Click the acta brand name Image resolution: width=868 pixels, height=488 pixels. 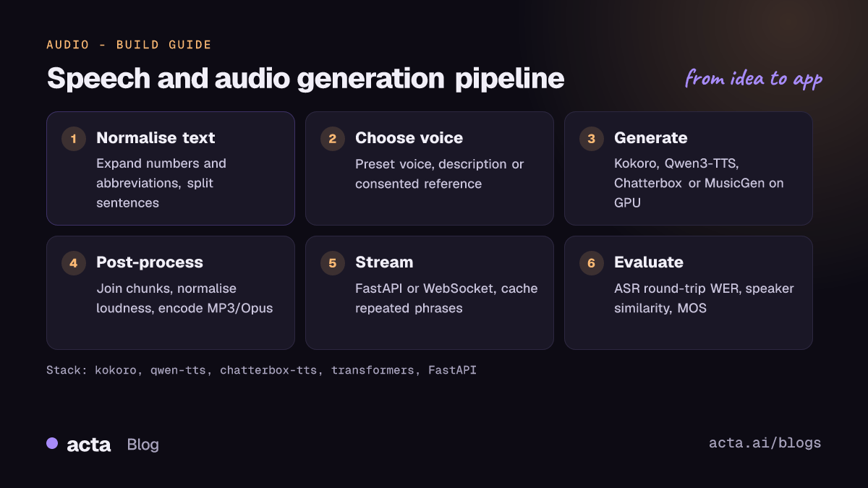[x=88, y=445]
